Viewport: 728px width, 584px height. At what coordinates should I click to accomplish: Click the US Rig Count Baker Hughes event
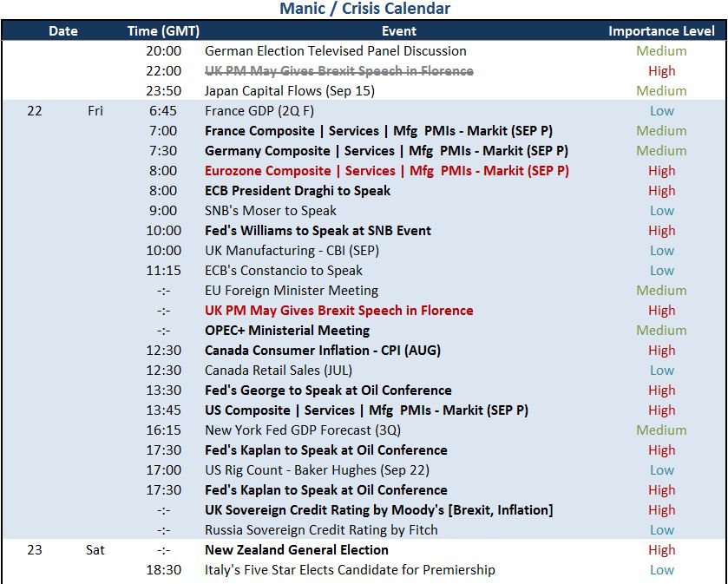(x=317, y=470)
